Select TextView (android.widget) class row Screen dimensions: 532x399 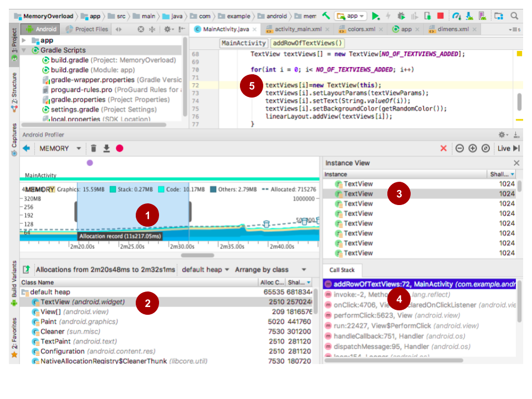166,302
